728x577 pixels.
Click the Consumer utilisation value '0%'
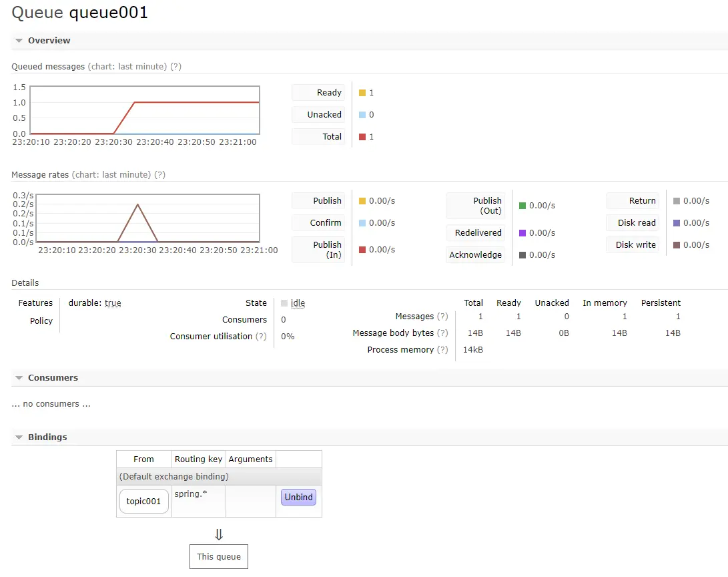[288, 337]
